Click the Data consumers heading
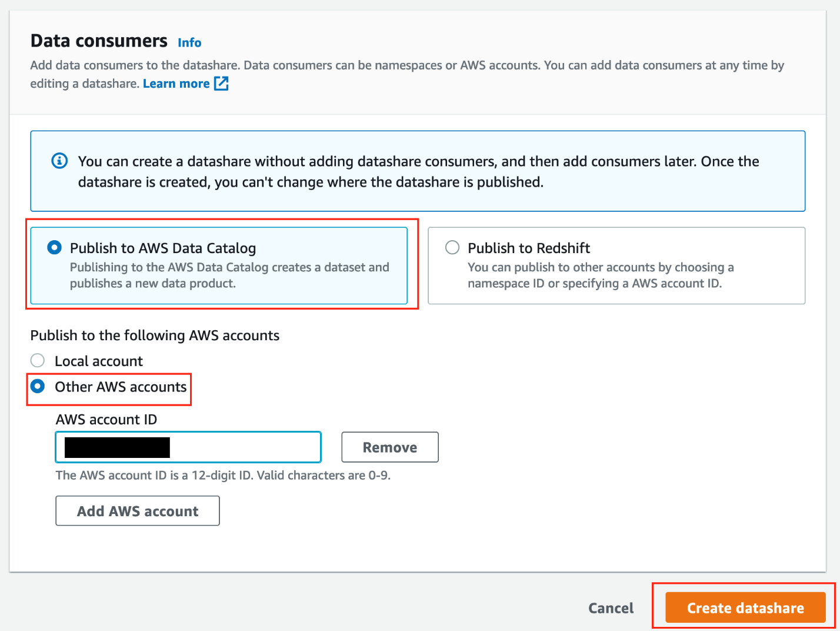Screen dimensions: 840x631 (x=99, y=41)
